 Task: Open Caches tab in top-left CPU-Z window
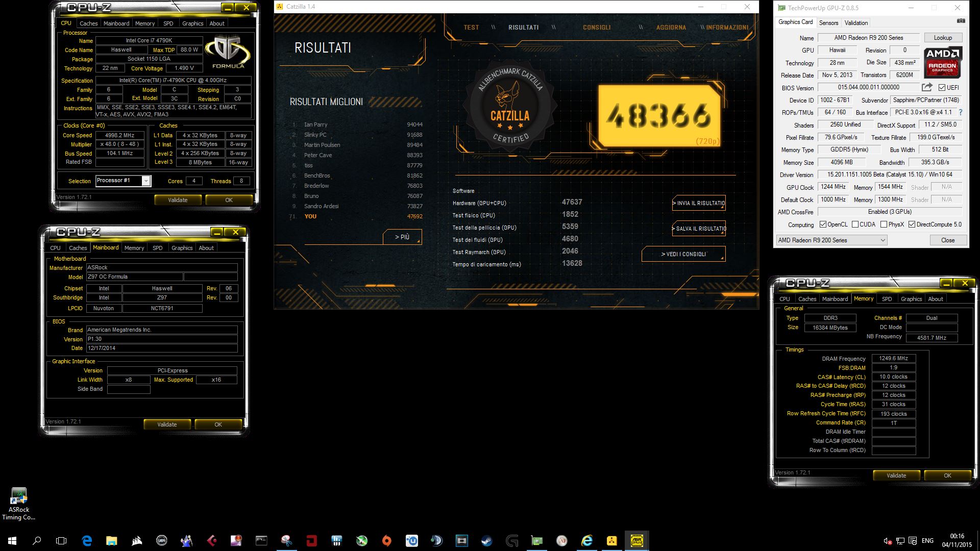[88, 23]
